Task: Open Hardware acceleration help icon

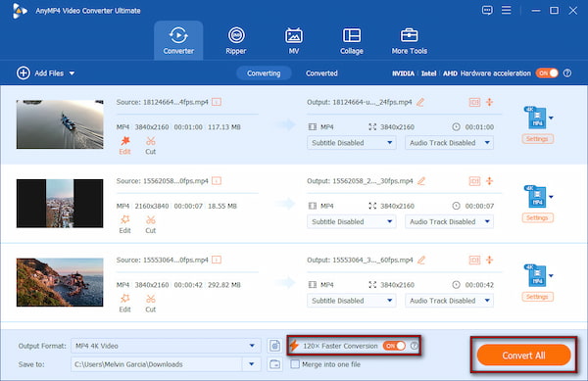Action: 567,73
